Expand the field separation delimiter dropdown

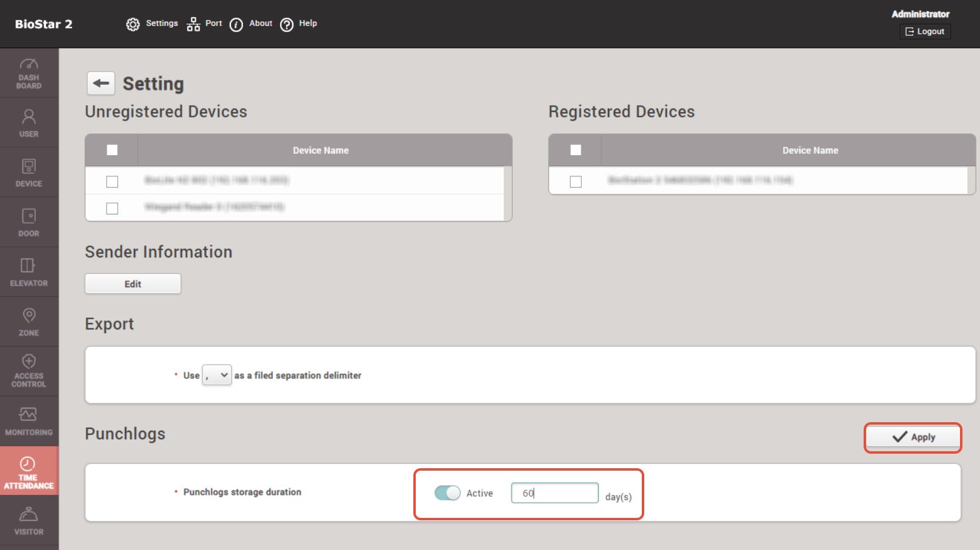[216, 376]
